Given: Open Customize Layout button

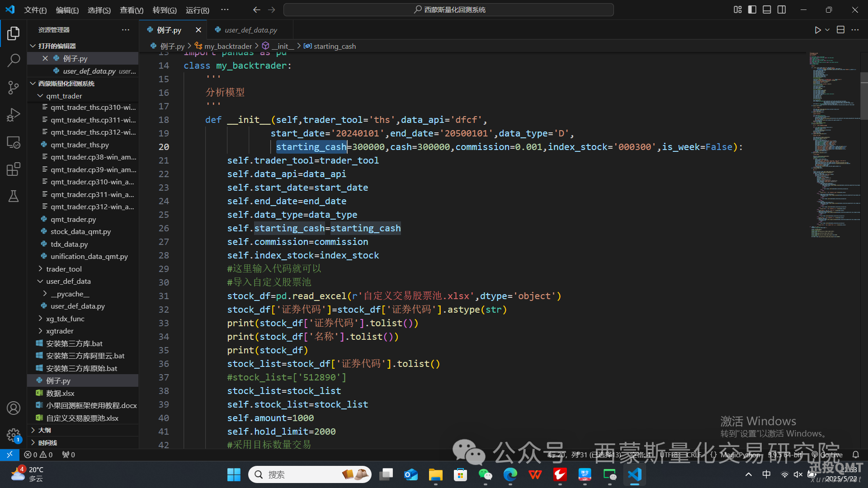Looking at the screenshot, I should point(737,9).
